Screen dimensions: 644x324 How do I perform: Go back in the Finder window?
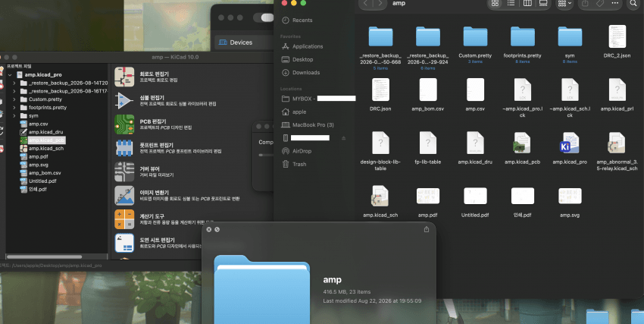365,3
